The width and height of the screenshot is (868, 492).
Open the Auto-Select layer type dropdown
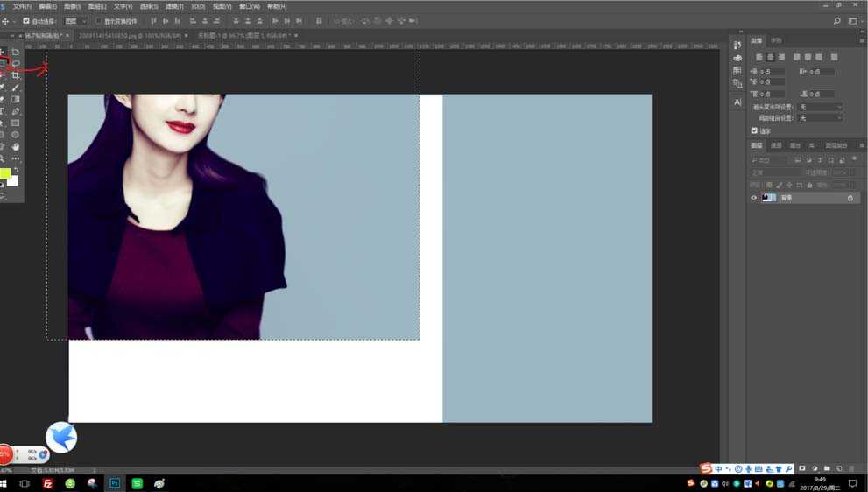[x=75, y=21]
